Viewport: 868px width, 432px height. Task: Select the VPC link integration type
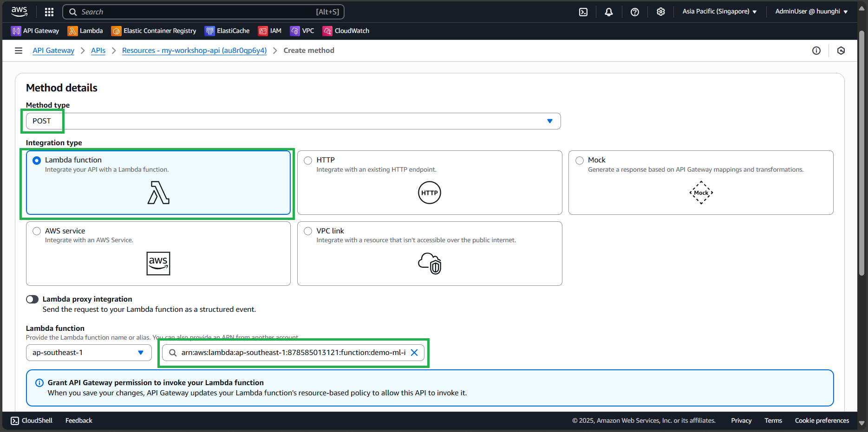click(x=430, y=253)
